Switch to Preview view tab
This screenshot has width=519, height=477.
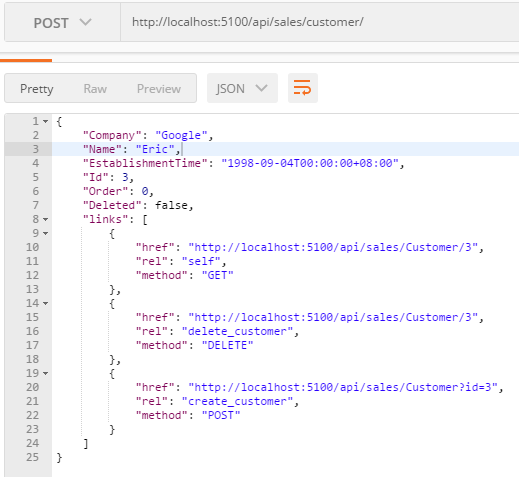pos(159,89)
